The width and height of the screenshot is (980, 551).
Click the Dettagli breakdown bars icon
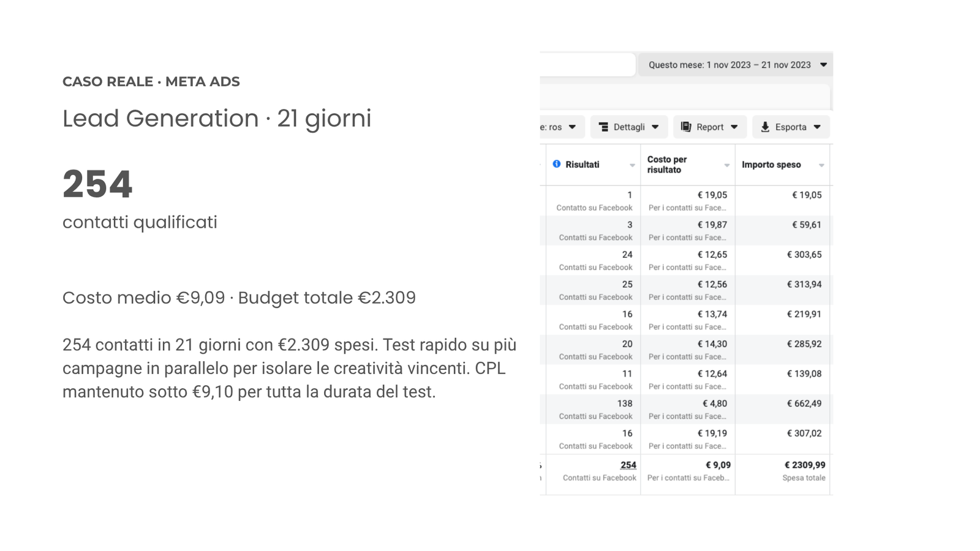pos(603,127)
